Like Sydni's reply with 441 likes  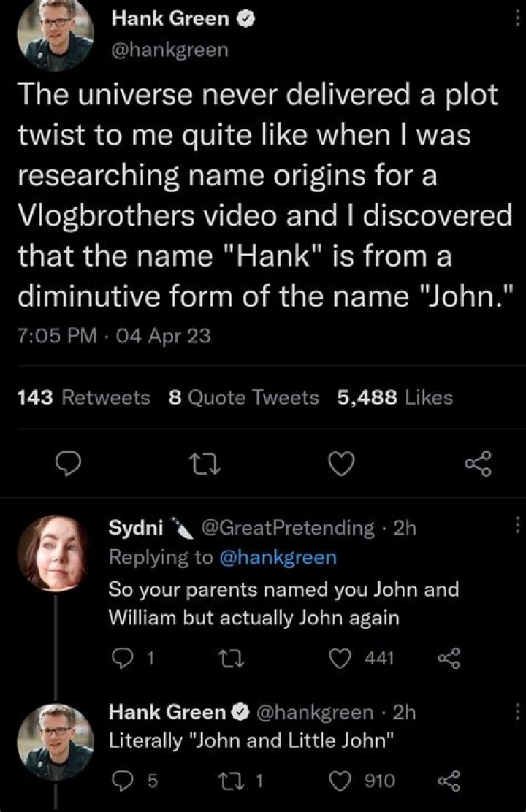click(x=338, y=659)
